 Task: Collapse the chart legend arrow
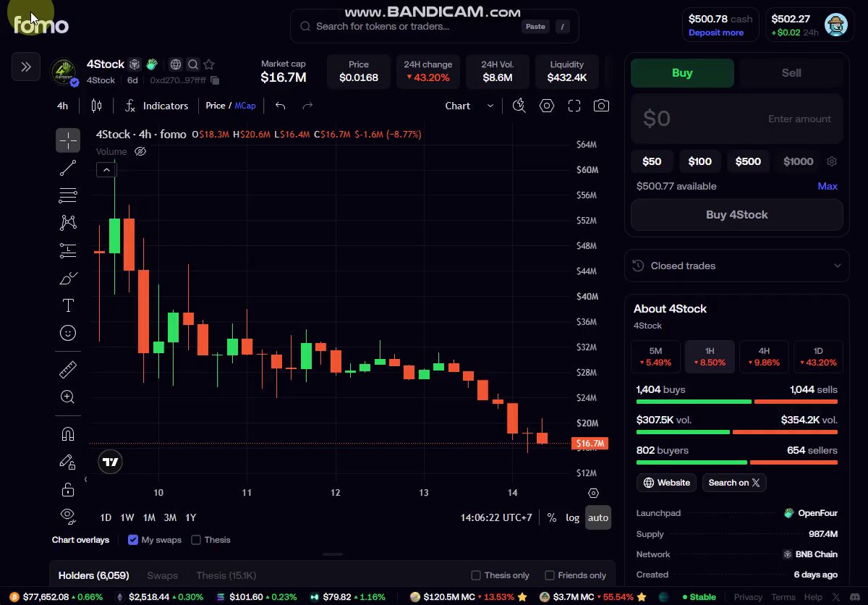[x=106, y=170]
